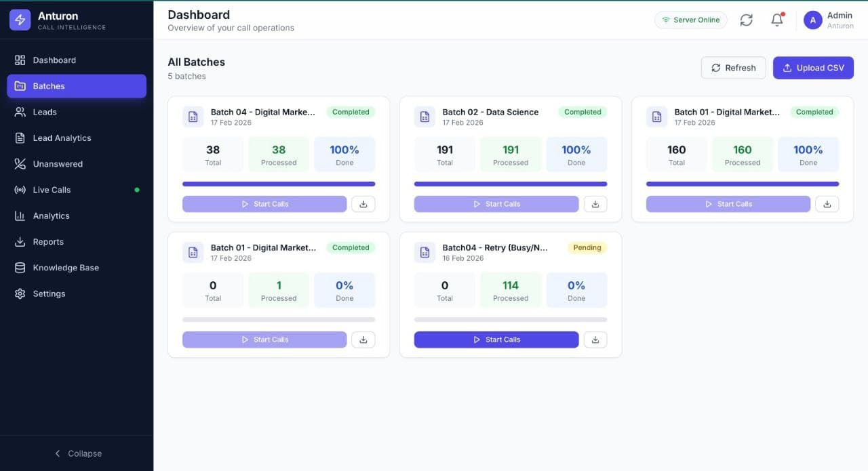The height and width of the screenshot is (471, 868).
Task: Click the Batch 02 progress bar
Action: 510,184
